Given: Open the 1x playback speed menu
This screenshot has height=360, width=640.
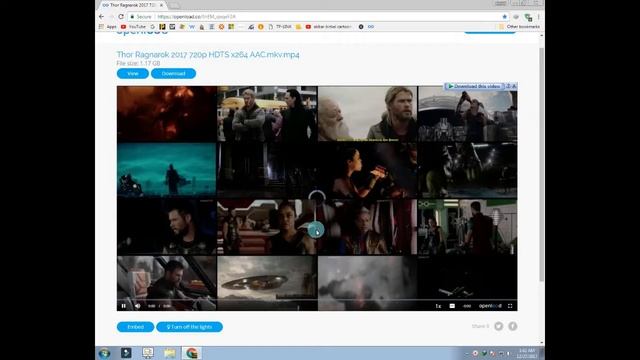Looking at the screenshot, I should pos(438,306).
